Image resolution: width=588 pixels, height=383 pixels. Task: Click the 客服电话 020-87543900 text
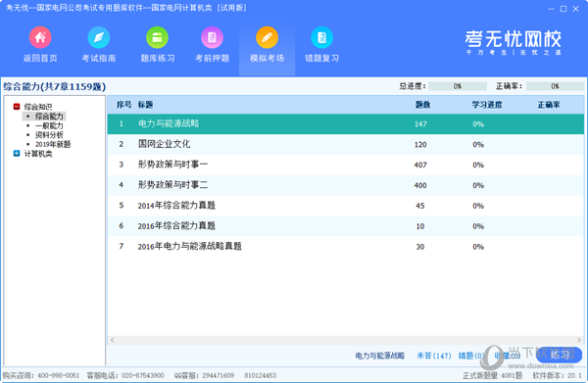pyautogui.click(x=125, y=375)
